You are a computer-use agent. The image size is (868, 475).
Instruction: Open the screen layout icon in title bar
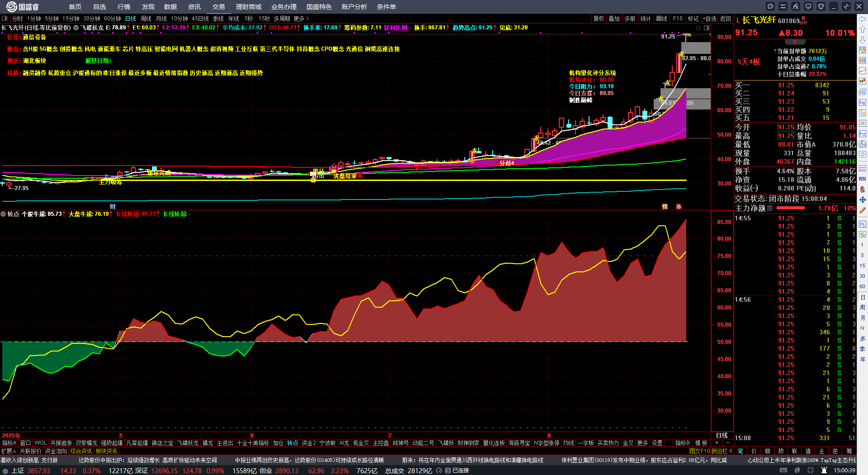[808, 6]
